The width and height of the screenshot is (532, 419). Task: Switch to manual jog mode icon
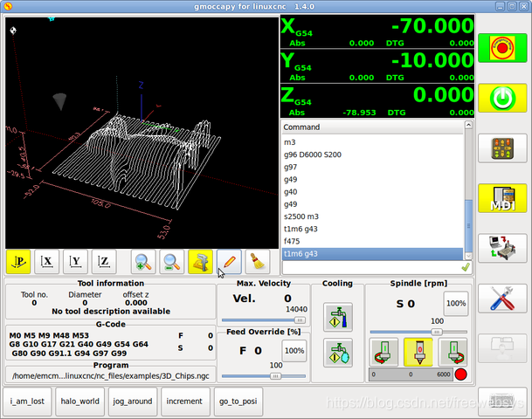(x=502, y=148)
